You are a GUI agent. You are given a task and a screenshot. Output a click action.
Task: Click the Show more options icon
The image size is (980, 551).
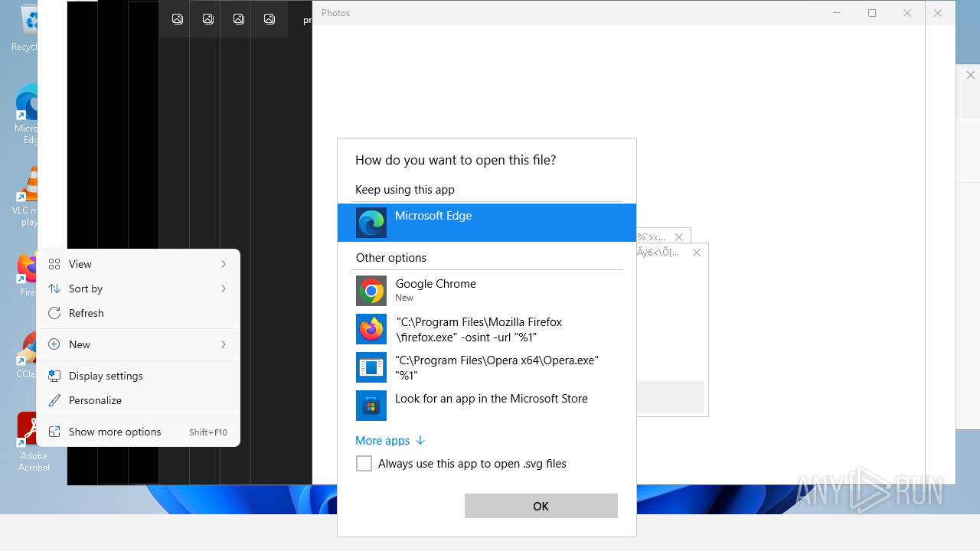click(x=54, y=432)
